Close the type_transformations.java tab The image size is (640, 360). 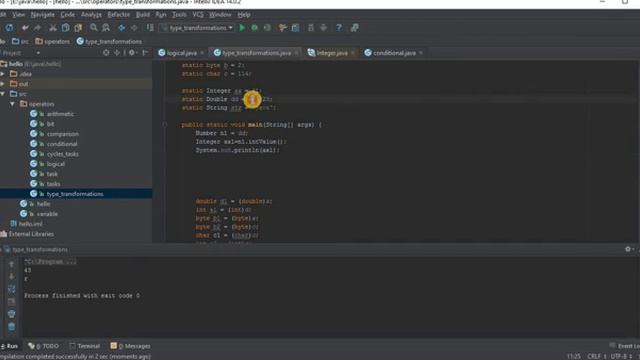tap(297, 53)
